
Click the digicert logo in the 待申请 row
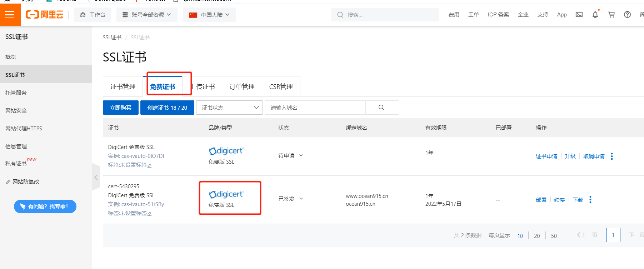[x=226, y=151]
